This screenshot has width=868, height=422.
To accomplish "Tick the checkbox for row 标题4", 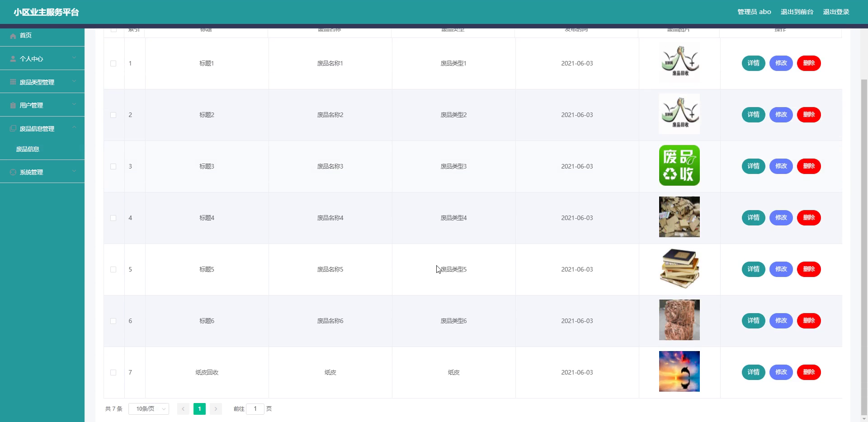I will [x=113, y=218].
